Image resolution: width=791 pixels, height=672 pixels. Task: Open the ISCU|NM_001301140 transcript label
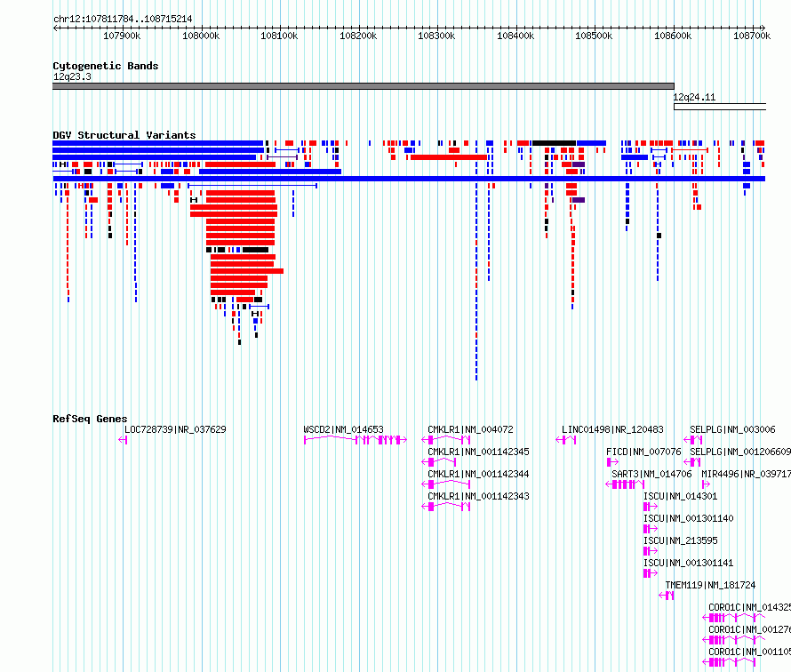pos(689,518)
